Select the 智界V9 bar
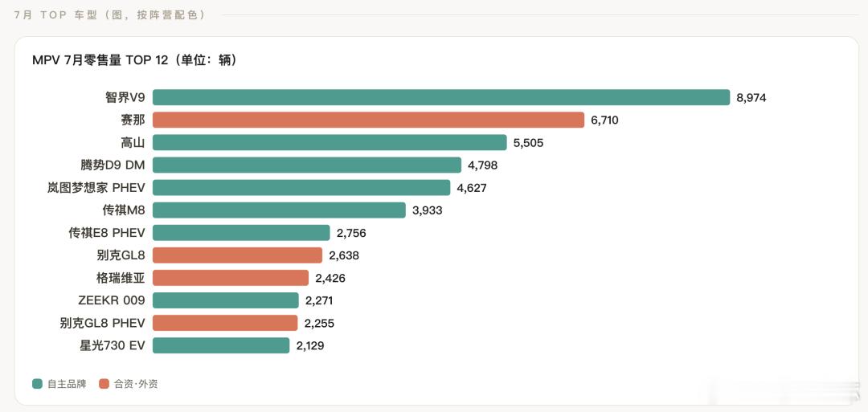Viewport: 868px width, 412px height. (x=441, y=97)
